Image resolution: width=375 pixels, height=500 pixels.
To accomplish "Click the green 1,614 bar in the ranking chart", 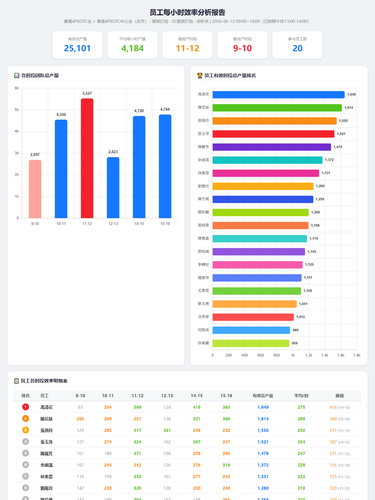I will click(x=277, y=108).
